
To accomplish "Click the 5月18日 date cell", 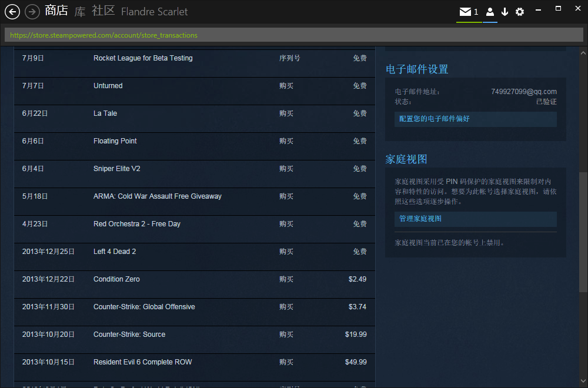I will pos(35,196).
